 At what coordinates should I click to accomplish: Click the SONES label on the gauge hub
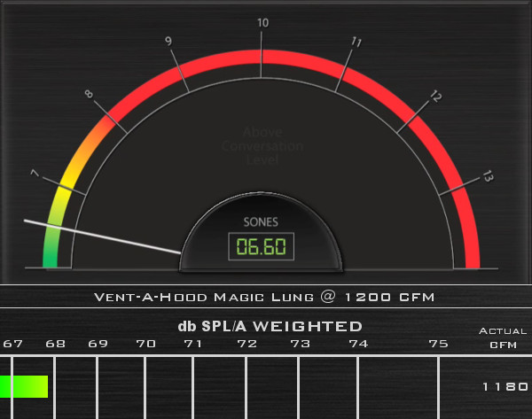coord(261,222)
